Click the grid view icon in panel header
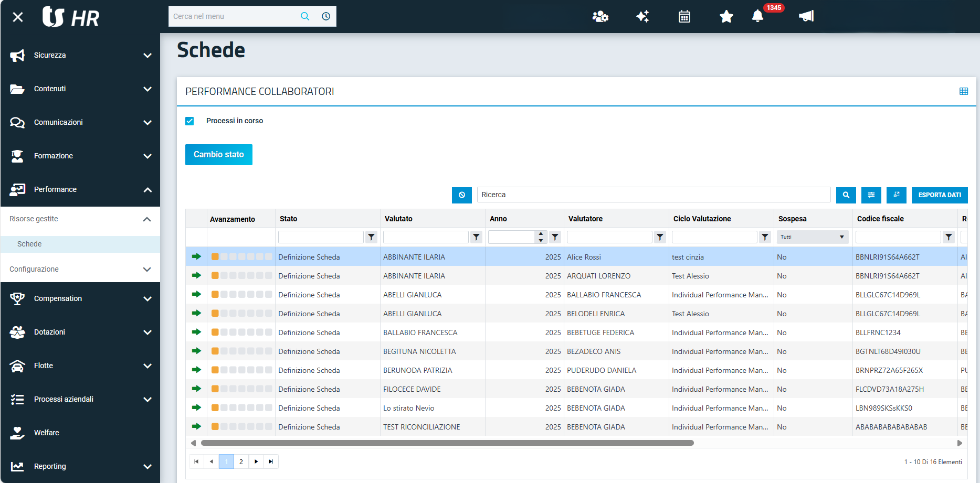The image size is (980, 483). click(x=963, y=92)
